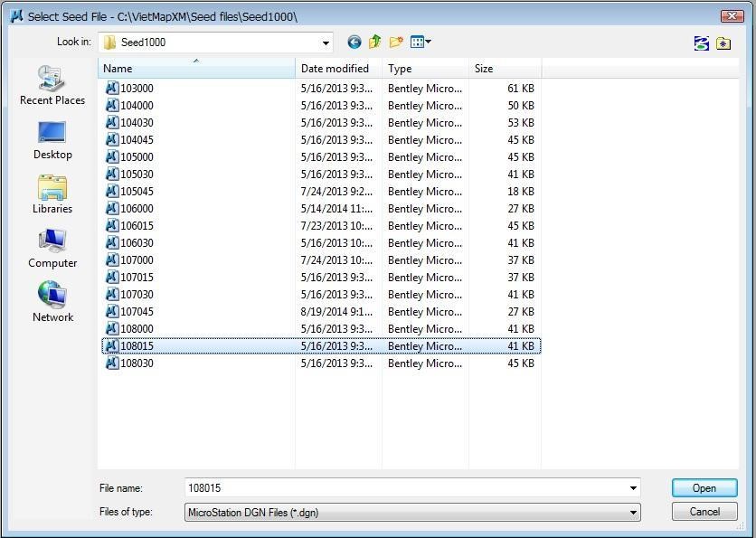
Task: Expand the File name dropdown arrow
Action: [632, 488]
